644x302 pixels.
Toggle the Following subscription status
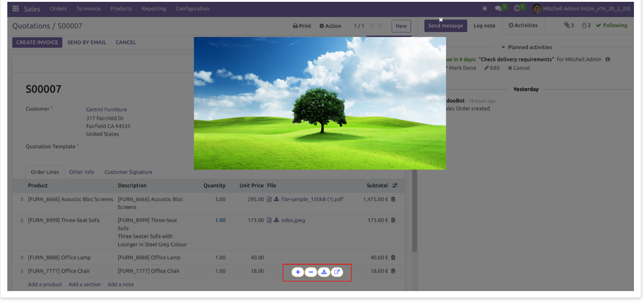pos(612,26)
